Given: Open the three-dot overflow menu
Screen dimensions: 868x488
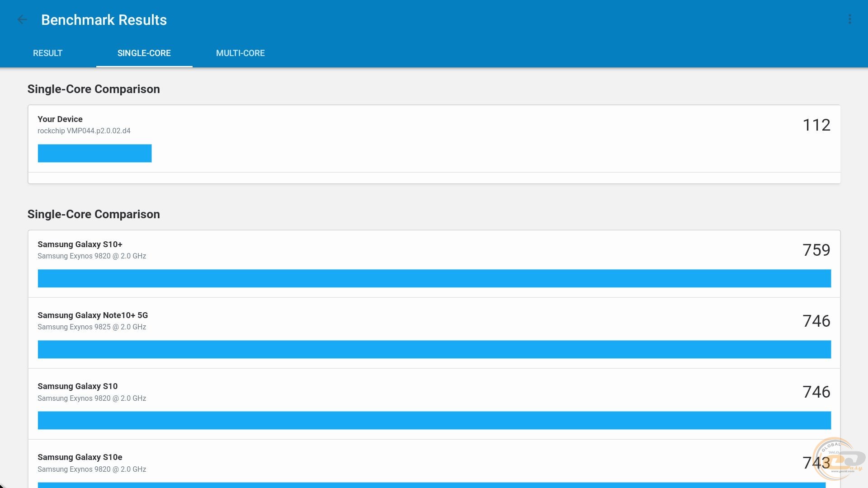Looking at the screenshot, I should [x=849, y=19].
